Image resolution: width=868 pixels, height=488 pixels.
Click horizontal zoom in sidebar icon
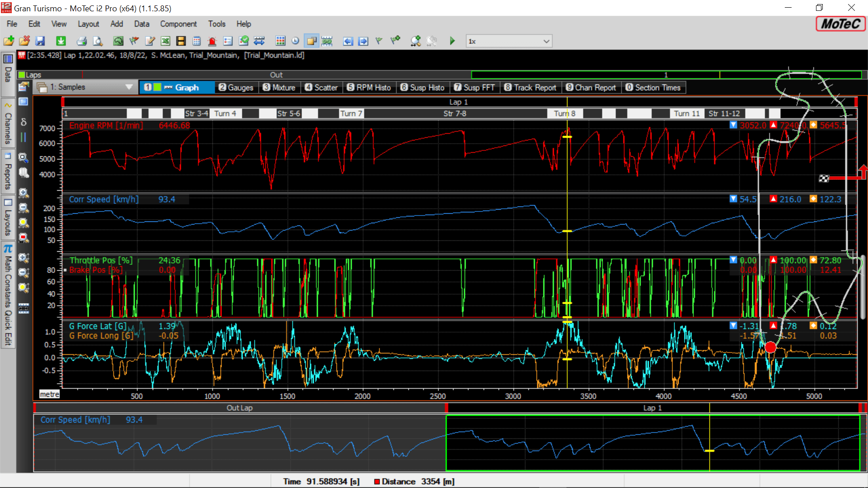click(x=24, y=193)
